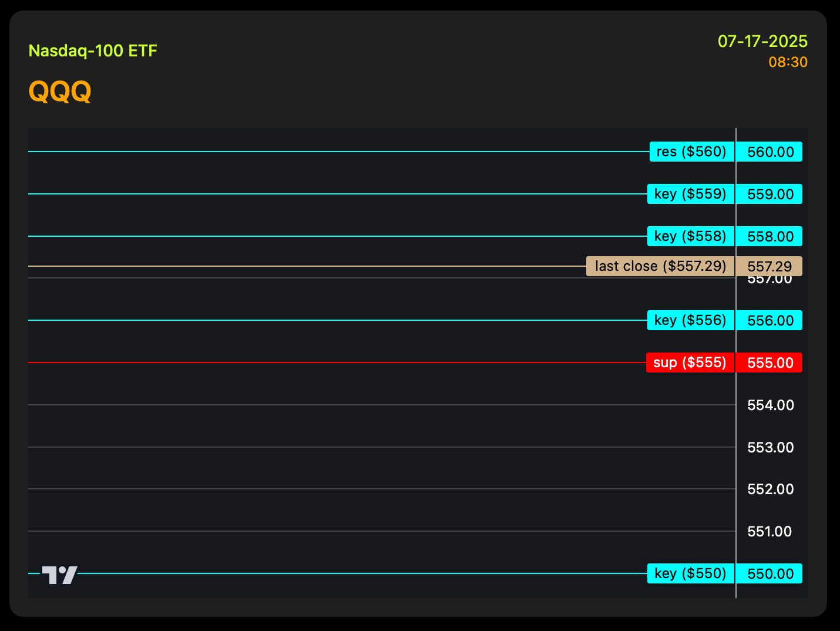Viewport: 840px width, 631px height.
Task: Click the 560.00 price tag
Action: pos(770,152)
